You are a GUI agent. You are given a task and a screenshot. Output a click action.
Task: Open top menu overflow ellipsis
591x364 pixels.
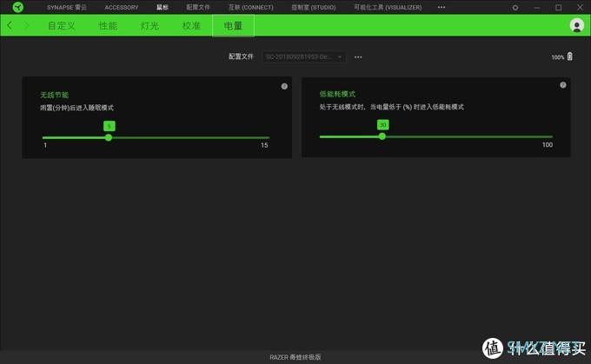(442, 7)
